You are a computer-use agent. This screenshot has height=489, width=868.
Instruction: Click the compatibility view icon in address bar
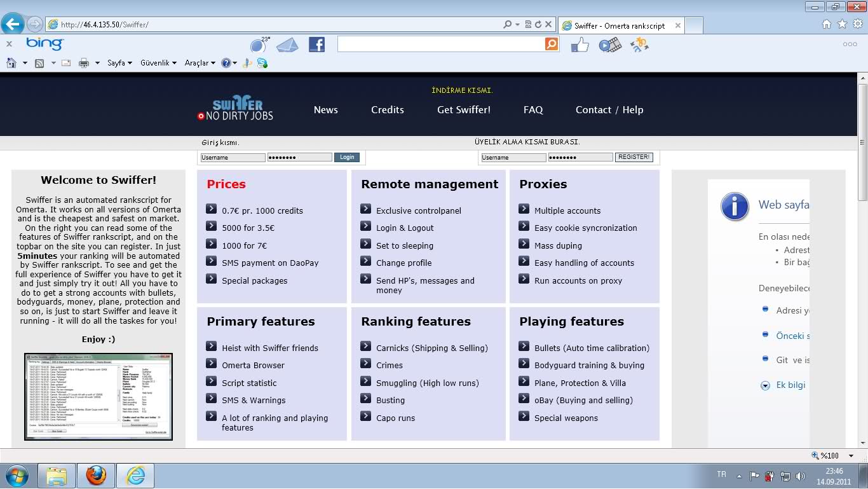coord(529,25)
